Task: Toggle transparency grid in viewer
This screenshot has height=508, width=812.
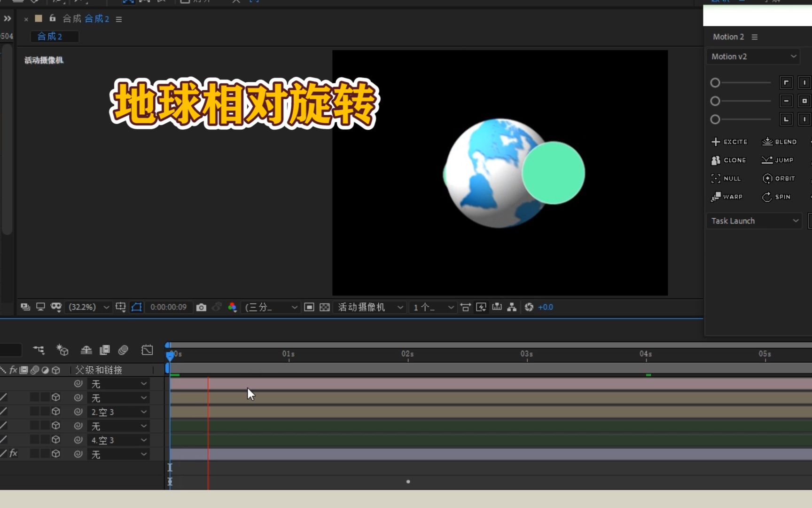Action: click(325, 307)
